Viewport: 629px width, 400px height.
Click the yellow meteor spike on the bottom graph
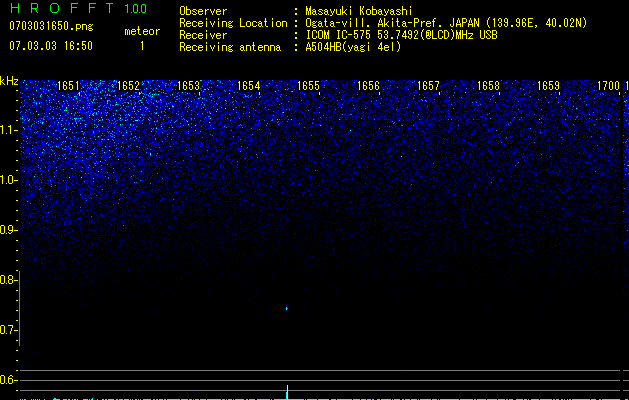pos(287,392)
